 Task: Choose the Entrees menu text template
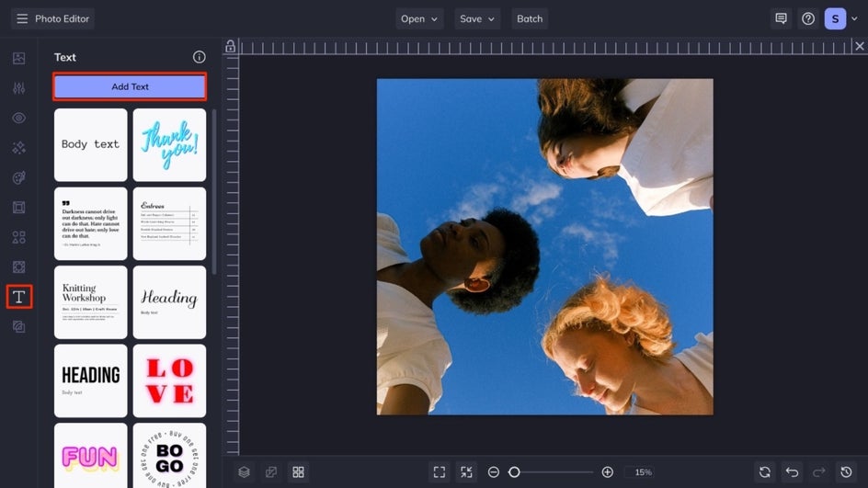(x=169, y=223)
